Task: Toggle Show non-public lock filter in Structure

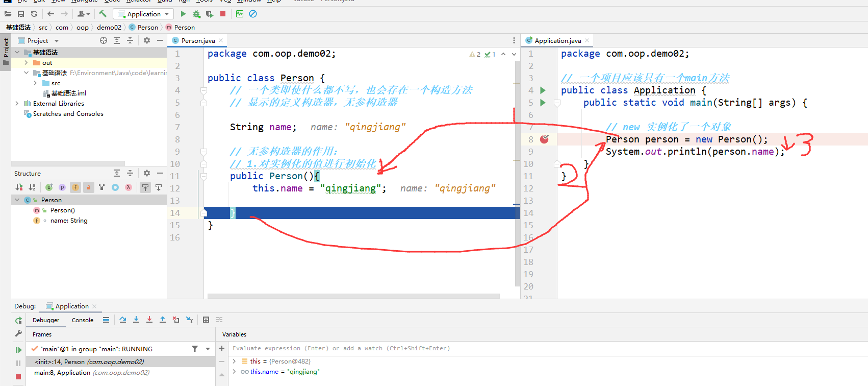Action: [x=89, y=187]
